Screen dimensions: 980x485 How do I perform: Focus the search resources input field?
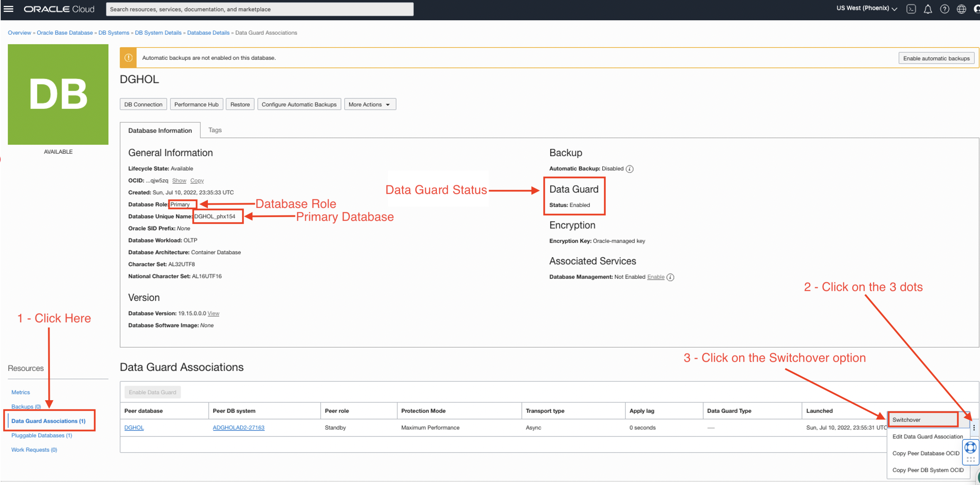point(259,9)
